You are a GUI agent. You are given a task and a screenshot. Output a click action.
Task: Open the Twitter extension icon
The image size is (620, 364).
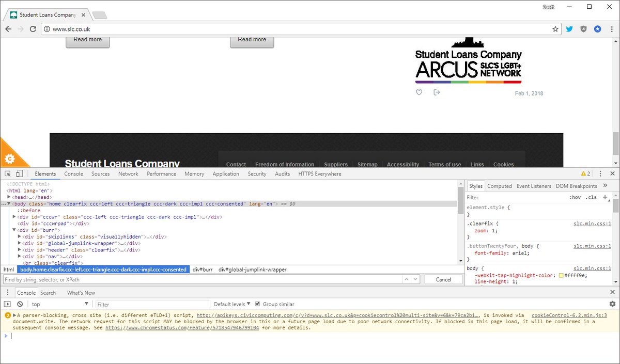(569, 29)
